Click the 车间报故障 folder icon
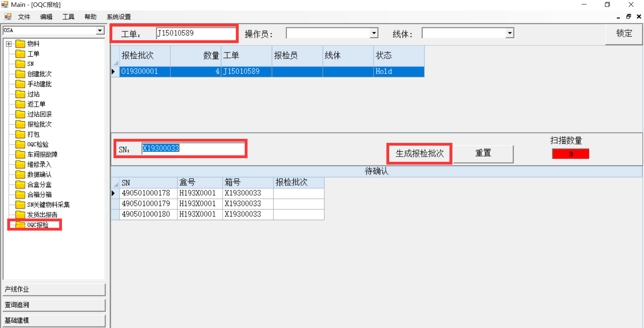 [20, 155]
